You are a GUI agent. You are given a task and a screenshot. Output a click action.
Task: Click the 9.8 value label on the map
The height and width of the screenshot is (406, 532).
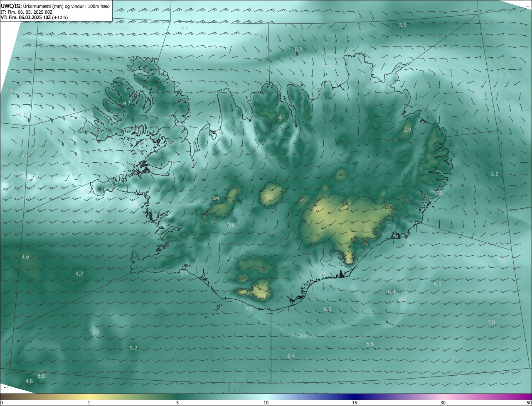click(x=185, y=28)
